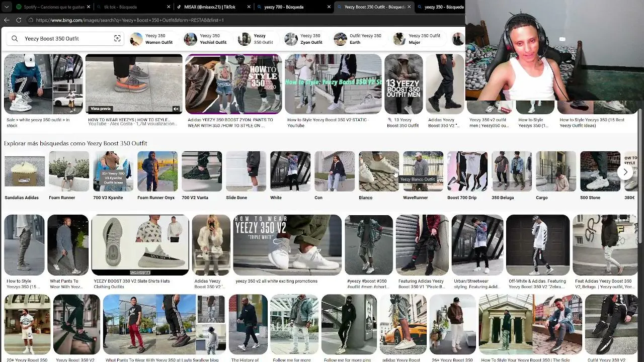The image size is (644, 362).
Task: Explore the '500 Stone' related search
Action: [x=600, y=176]
